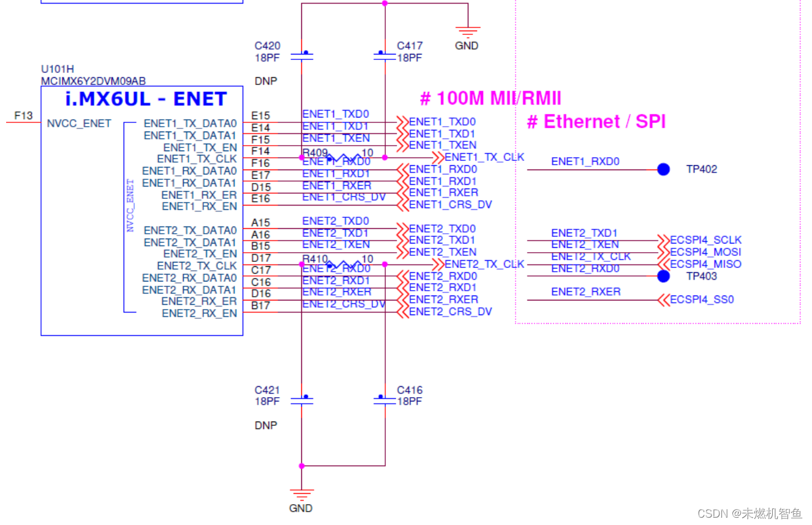Image resolution: width=812 pixels, height=525 pixels.
Task: Click the C421 capacitor symbol
Action: tap(301, 400)
